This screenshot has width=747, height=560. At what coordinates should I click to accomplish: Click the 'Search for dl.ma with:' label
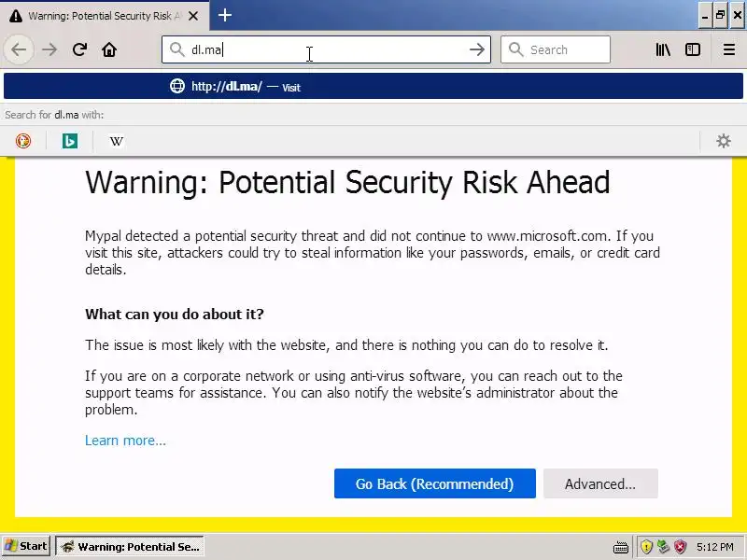54,115
